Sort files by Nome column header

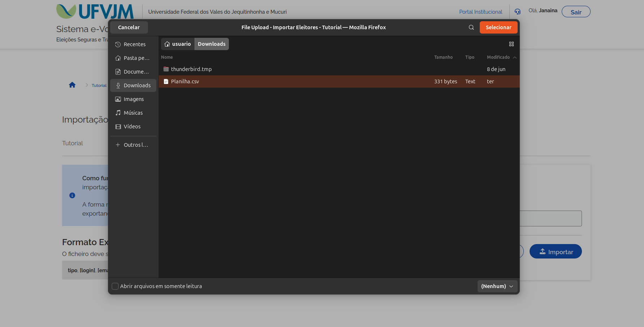tap(167, 57)
